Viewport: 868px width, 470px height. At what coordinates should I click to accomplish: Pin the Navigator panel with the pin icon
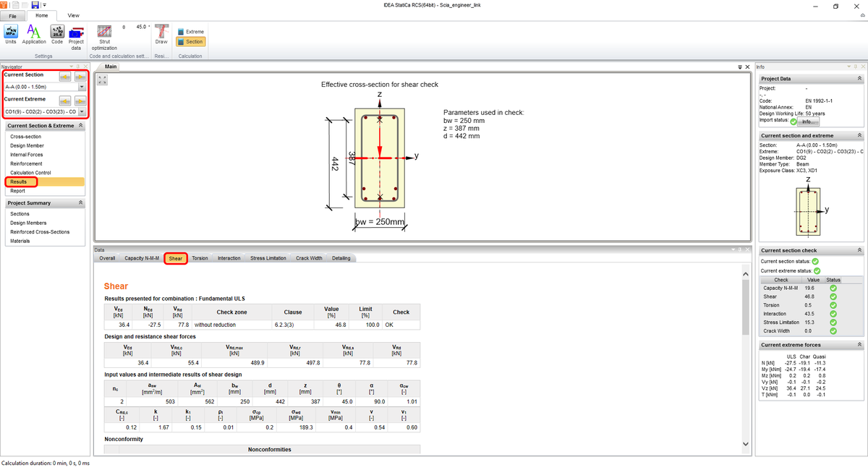78,67
